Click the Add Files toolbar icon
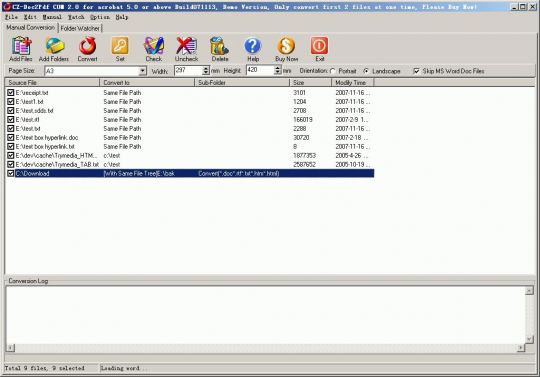 point(21,46)
